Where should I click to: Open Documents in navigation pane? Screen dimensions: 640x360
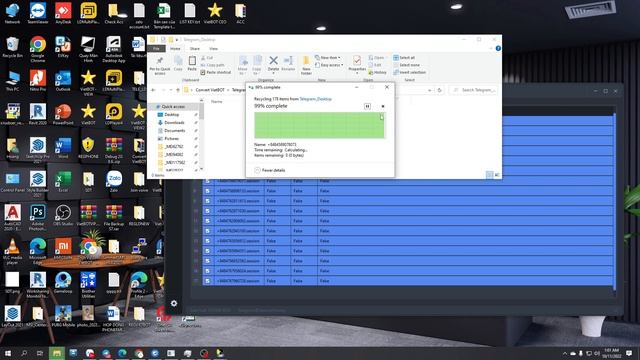point(175,131)
